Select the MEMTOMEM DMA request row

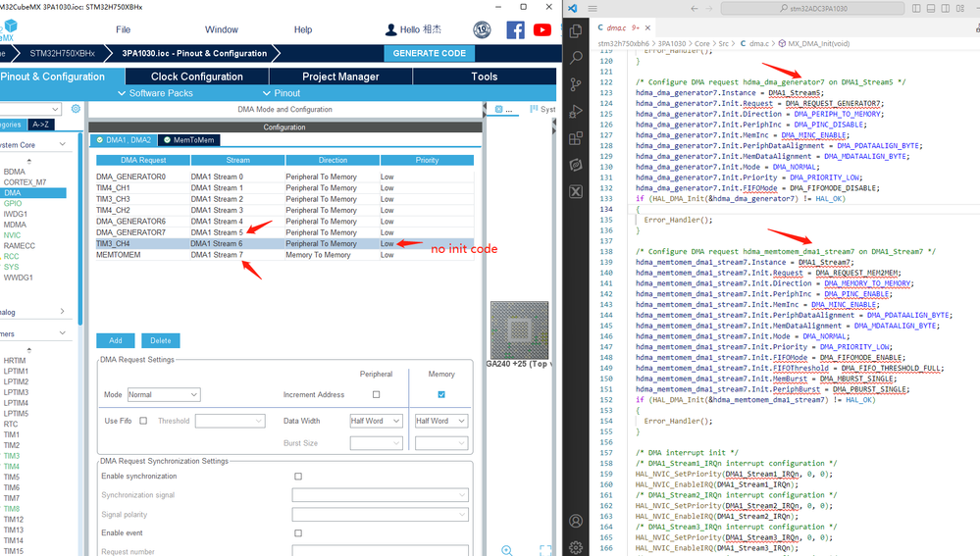coord(284,255)
